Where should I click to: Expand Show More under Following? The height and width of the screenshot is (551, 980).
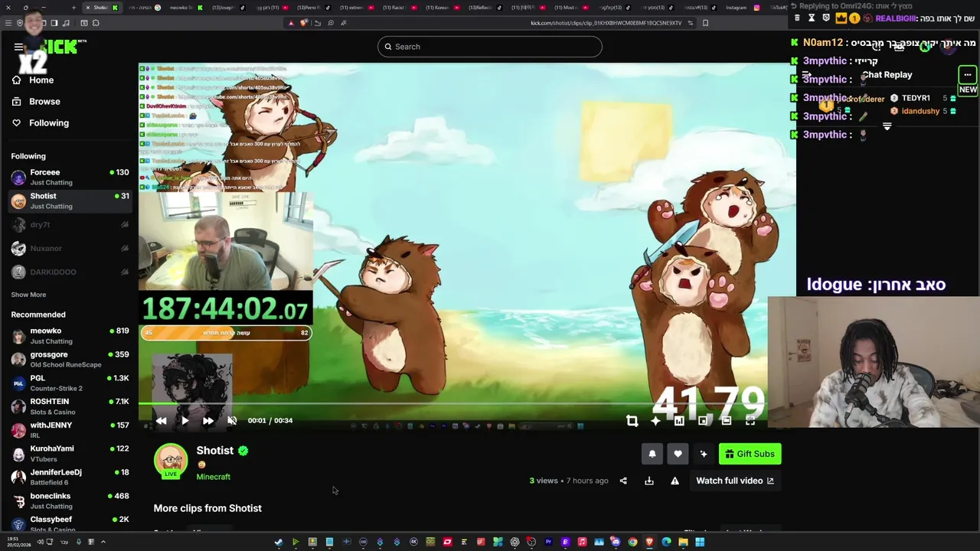[28, 295]
